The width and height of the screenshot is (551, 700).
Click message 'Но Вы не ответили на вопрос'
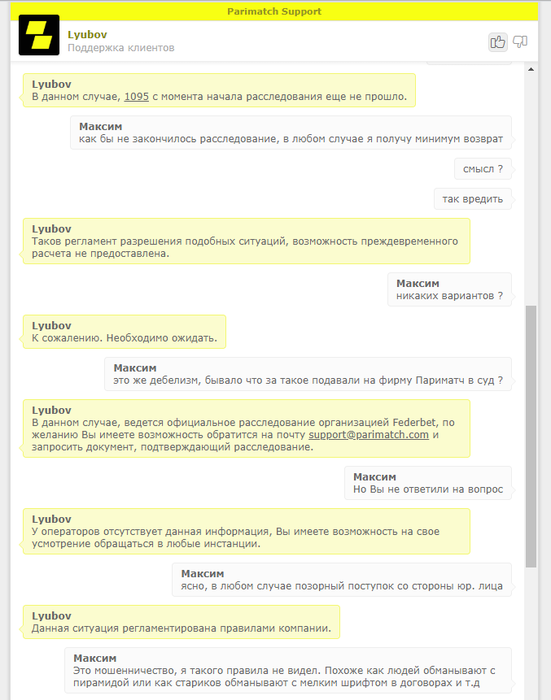coord(428,483)
